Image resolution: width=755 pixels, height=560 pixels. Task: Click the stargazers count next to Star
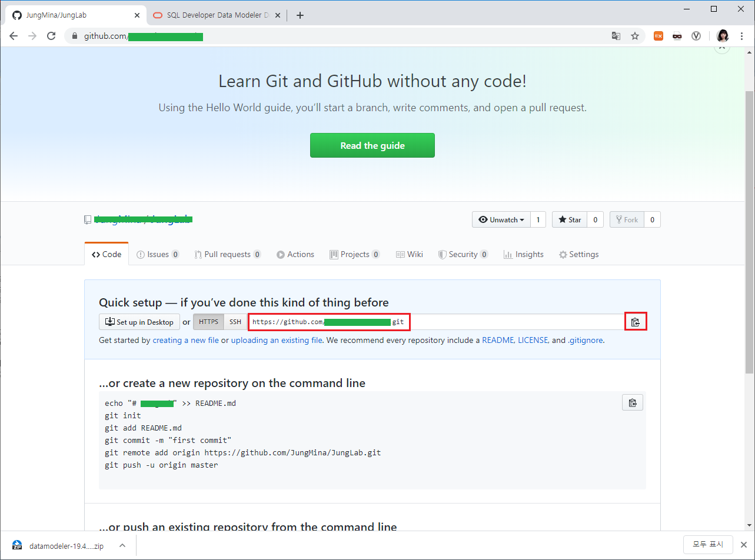[595, 219]
